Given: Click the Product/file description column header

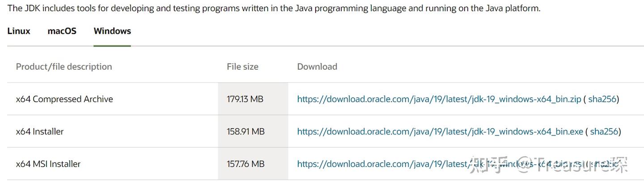Looking at the screenshot, I should click(64, 67).
